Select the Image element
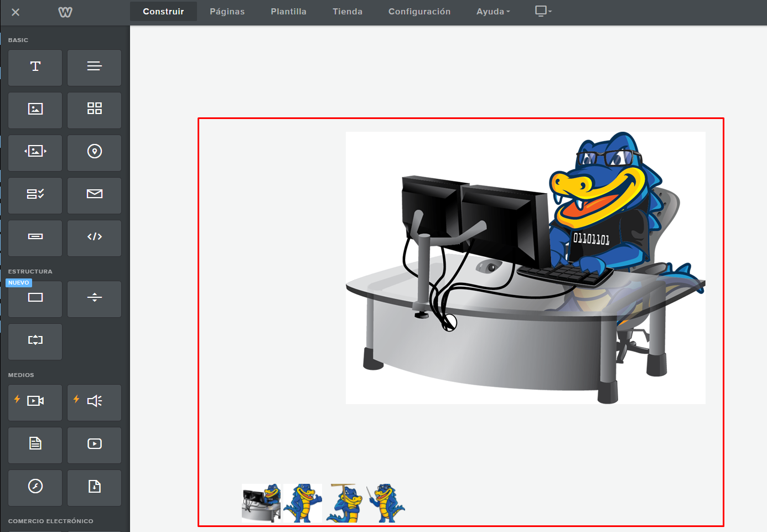 pyautogui.click(x=35, y=110)
